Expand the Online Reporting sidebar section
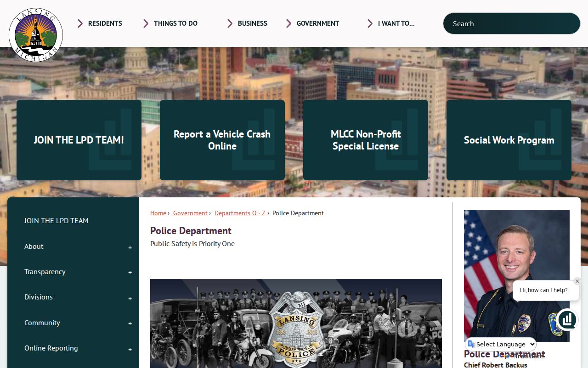The width and height of the screenshot is (588, 368). pos(130,349)
